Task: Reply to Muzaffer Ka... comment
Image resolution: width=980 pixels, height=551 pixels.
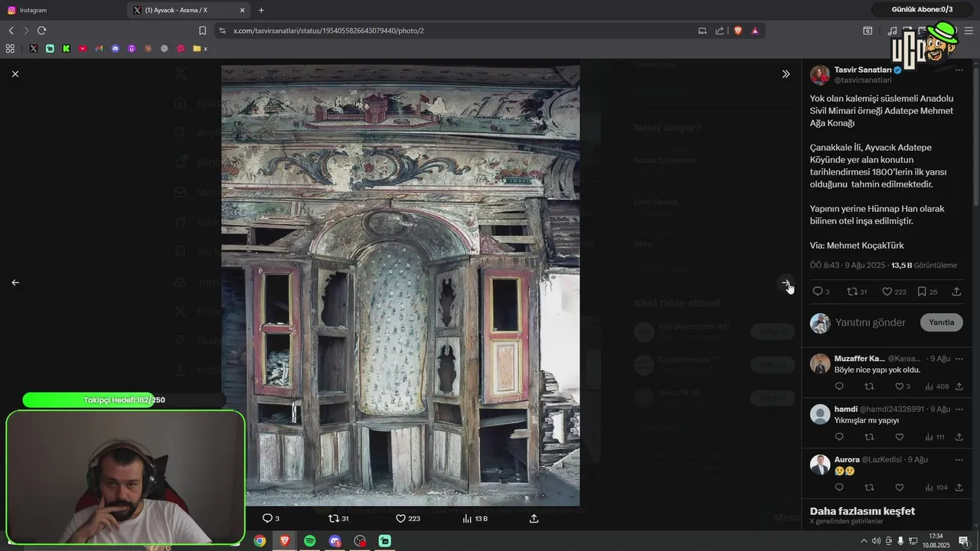Action: (839, 386)
